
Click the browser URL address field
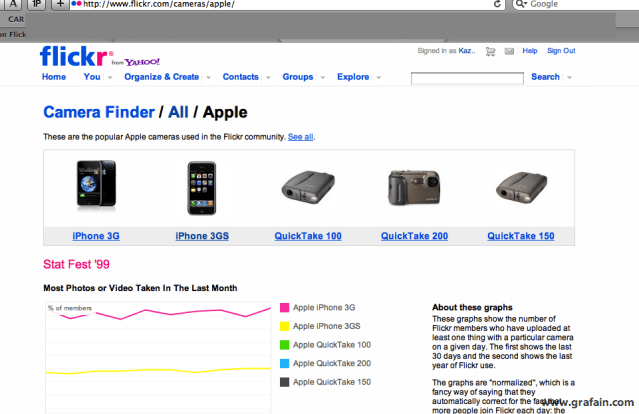(287, 4)
